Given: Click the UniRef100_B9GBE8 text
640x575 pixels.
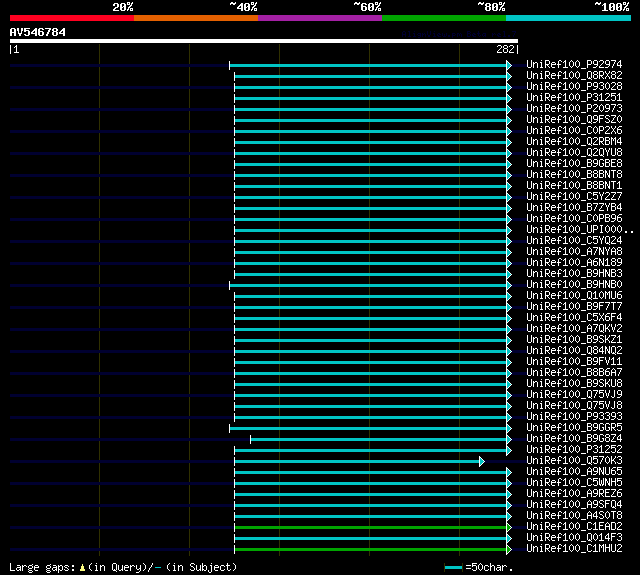Looking at the screenshot, I should click(x=574, y=164).
